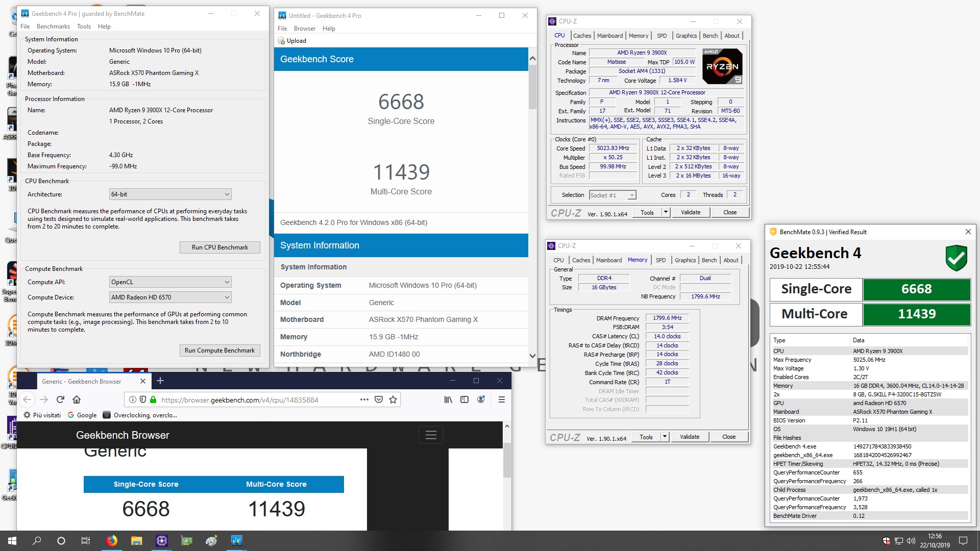Click the Upload icon in Geekbench results
This screenshot has width=980, height=551.
(281, 41)
